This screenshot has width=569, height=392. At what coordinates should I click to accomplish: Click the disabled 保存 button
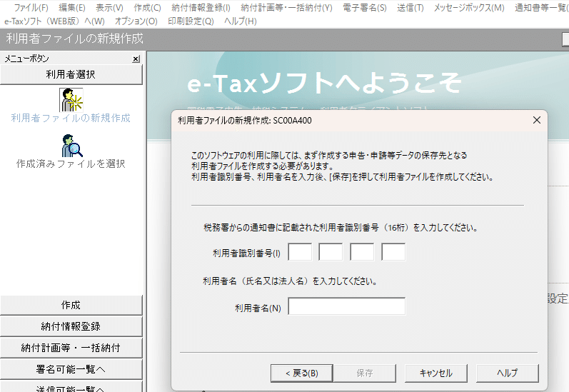point(365,373)
